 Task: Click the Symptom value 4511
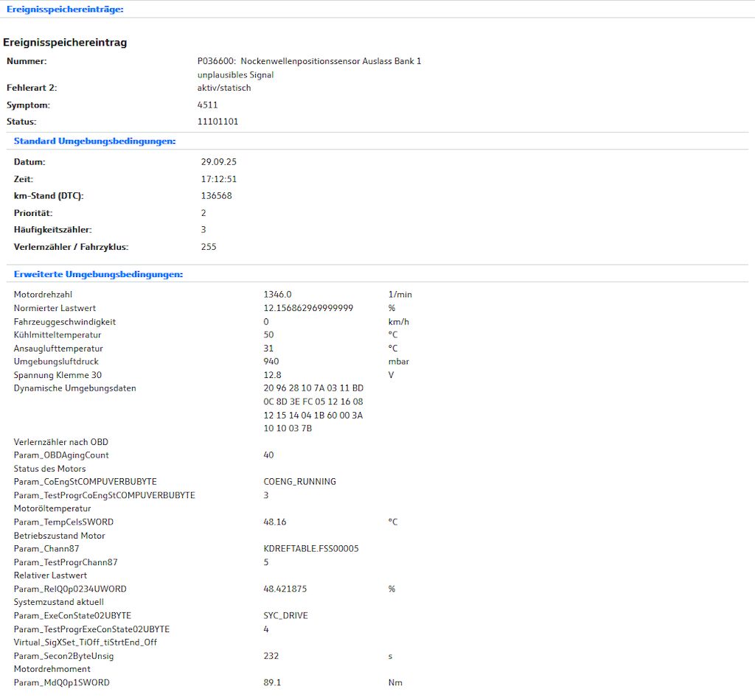tap(207, 105)
